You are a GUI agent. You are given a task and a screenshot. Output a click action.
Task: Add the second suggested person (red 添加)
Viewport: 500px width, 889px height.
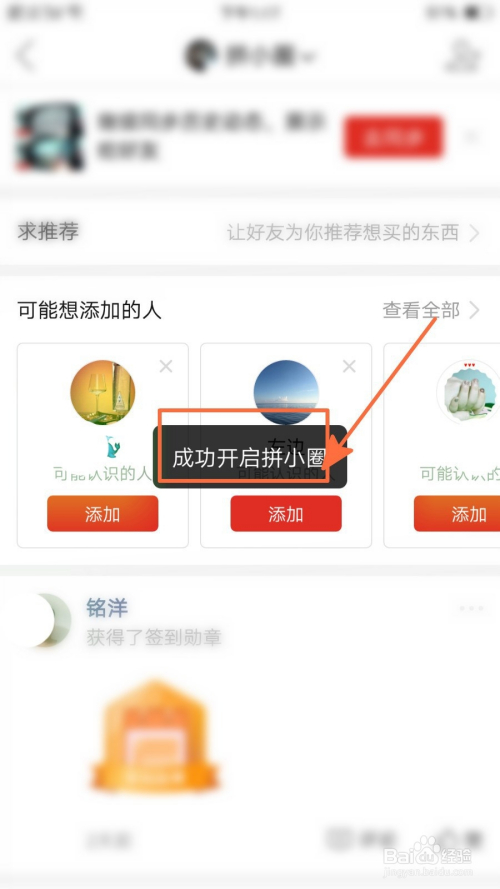(x=286, y=514)
